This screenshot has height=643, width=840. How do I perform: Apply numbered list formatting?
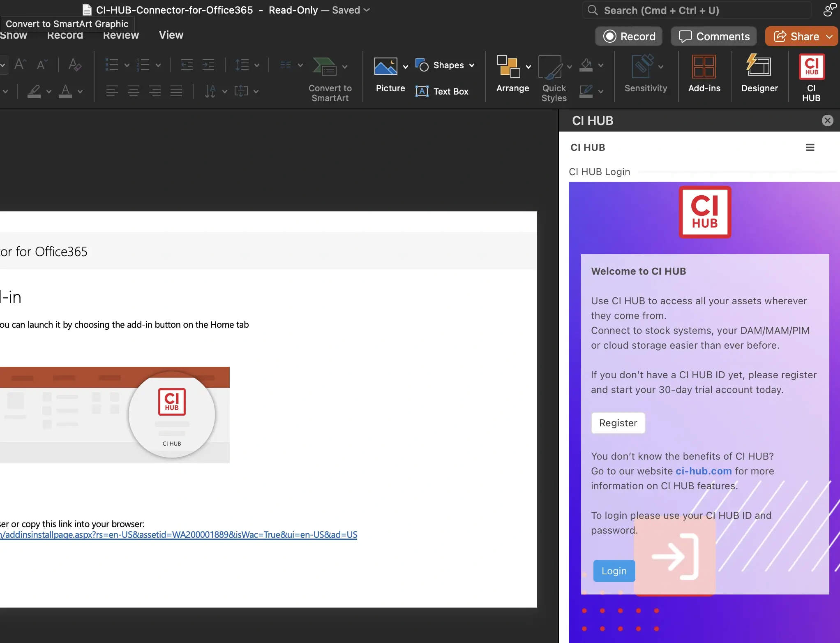pos(143,65)
